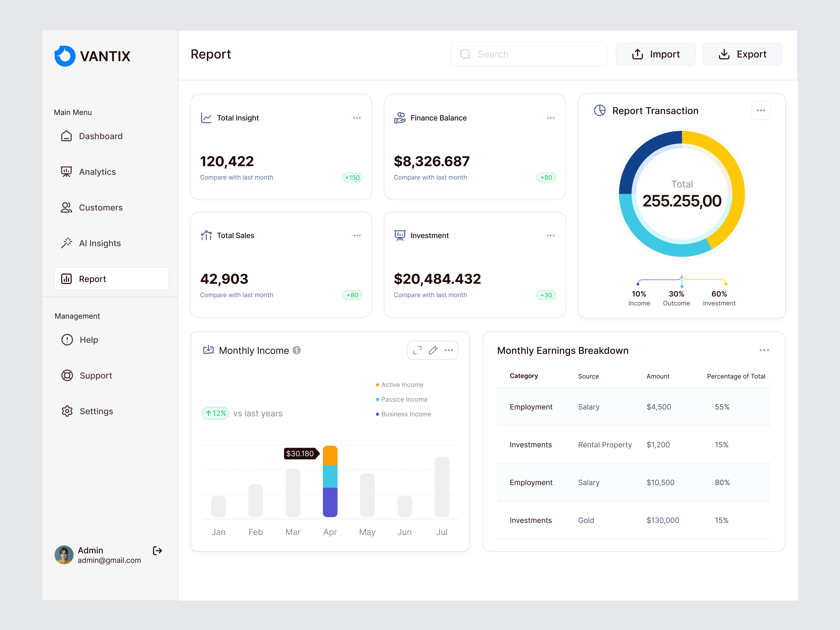Open AI Insights from the main menu
The image size is (840, 630).
click(100, 243)
